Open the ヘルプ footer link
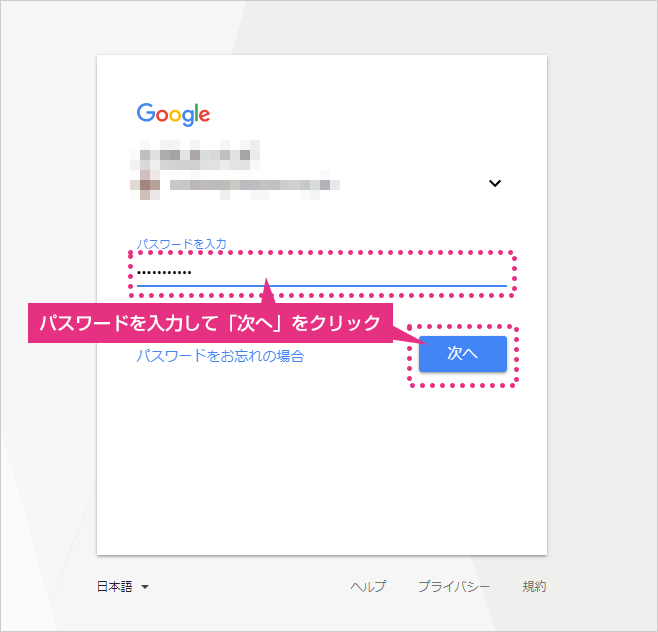 coord(368,586)
